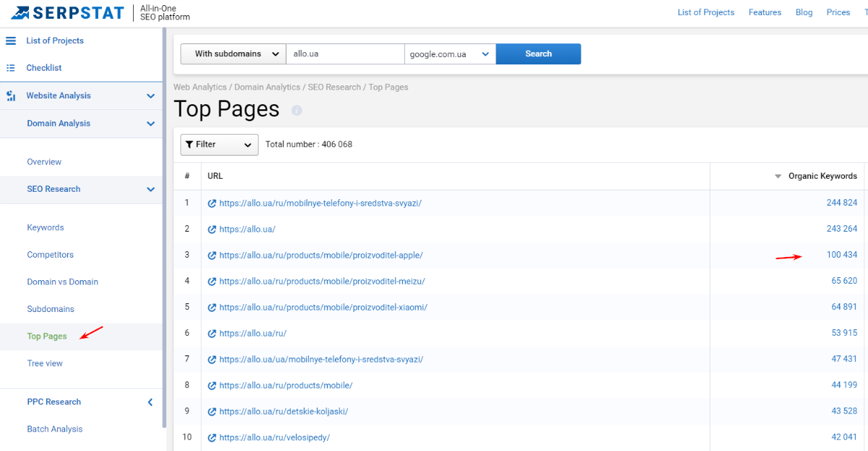Open the Filter dropdown
This screenshot has height=451, width=868.
pyautogui.click(x=219, y=145)
